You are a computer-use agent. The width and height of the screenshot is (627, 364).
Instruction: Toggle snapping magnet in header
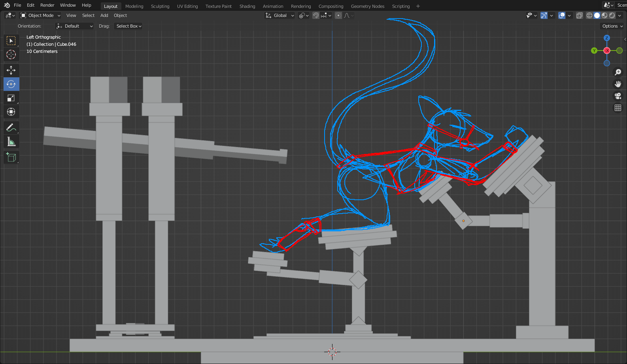[316, 15]
